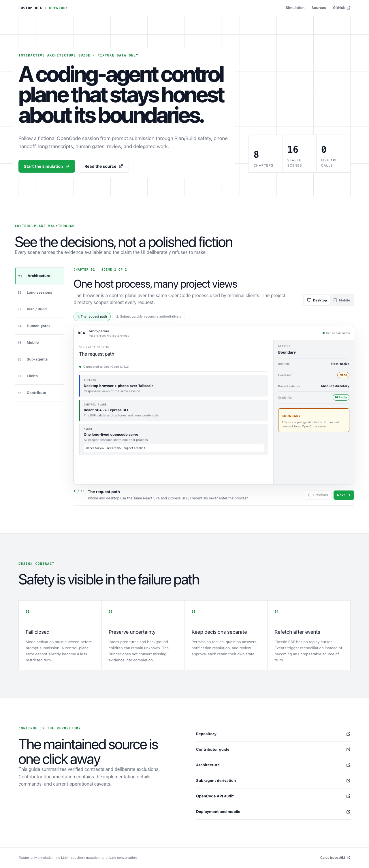Click the 'Absolute directory' project selector value
369x868 pixels.
pyautogui.click(x=335, y=386)
